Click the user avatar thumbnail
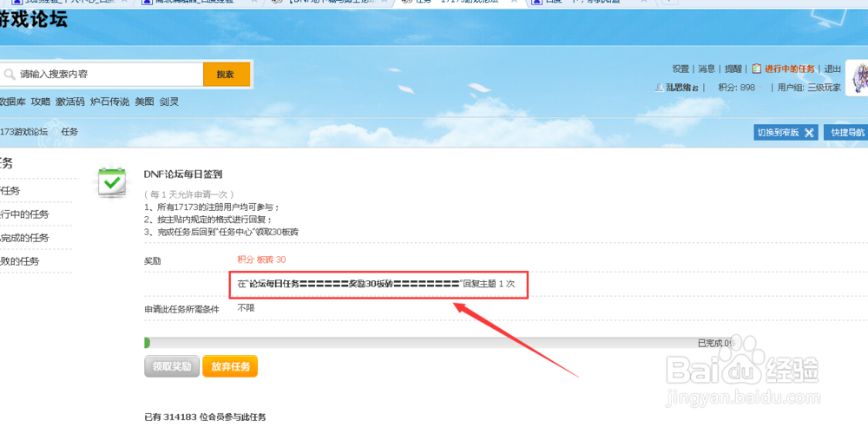This screenshot has width=868, height=427. tap(858, 79)
